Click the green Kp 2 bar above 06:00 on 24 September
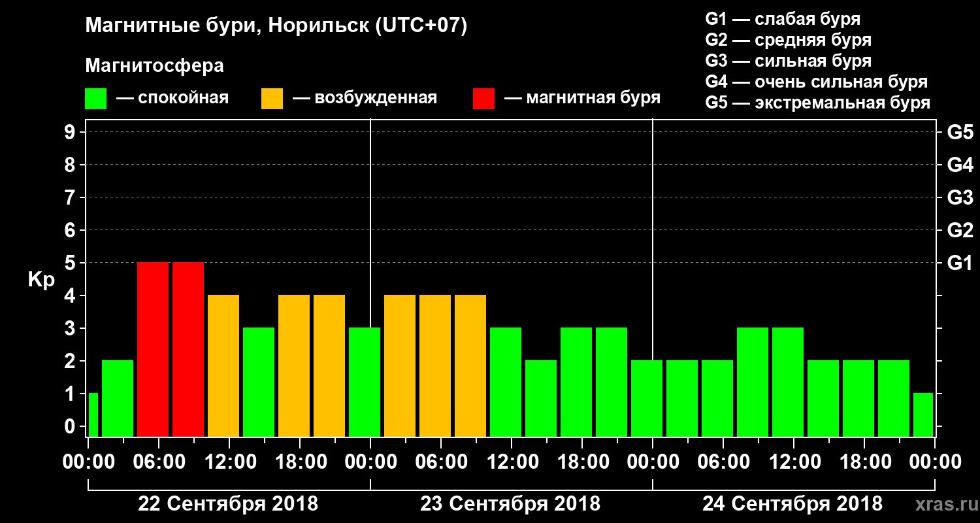This screenshot has width=980, height=523. coord(717,398)
